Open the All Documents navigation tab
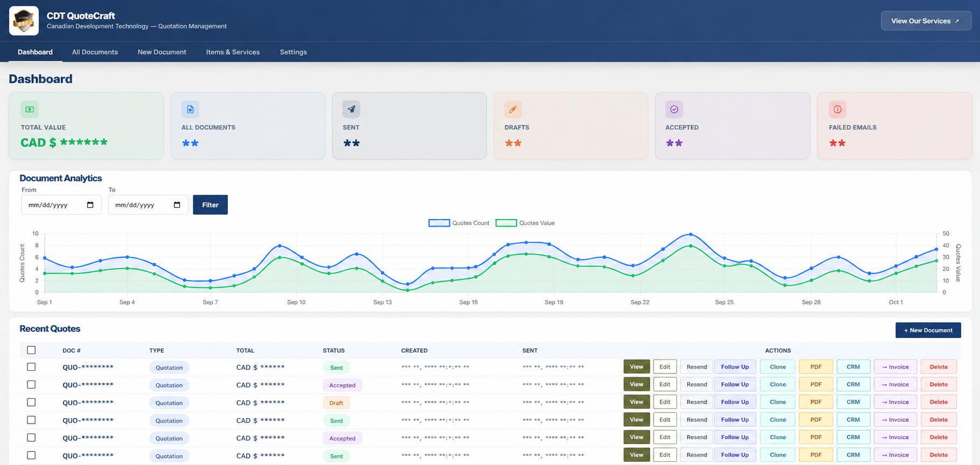Viewport: 980px width, 465px height. [95, 52]
